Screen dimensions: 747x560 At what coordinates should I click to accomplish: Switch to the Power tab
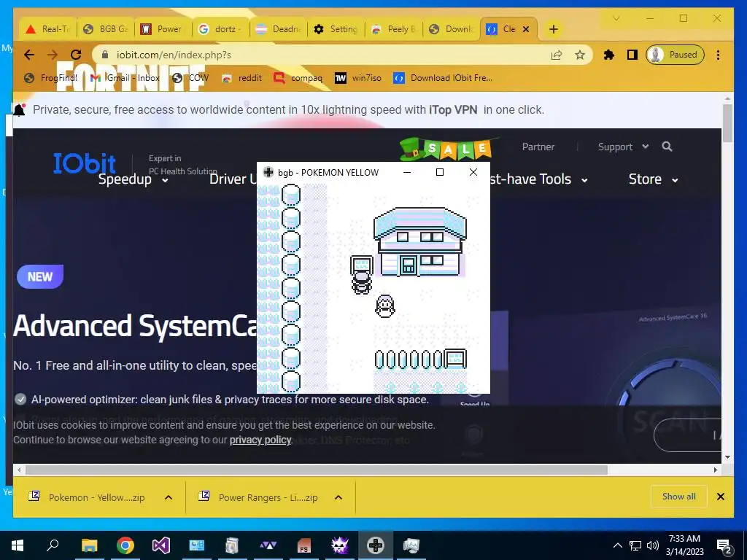point(163,29)
